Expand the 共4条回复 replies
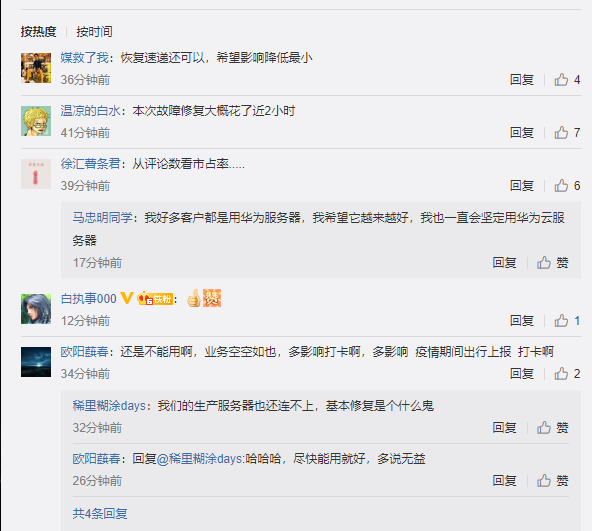Screen dimensions: 592x531 tap(100, 514)
